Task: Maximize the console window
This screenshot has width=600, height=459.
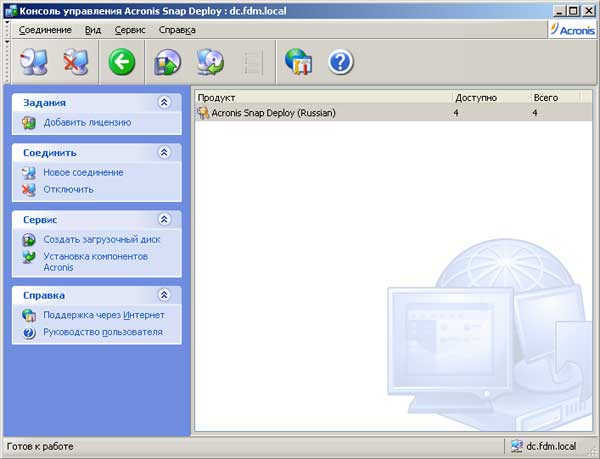Action: [573, 11]
